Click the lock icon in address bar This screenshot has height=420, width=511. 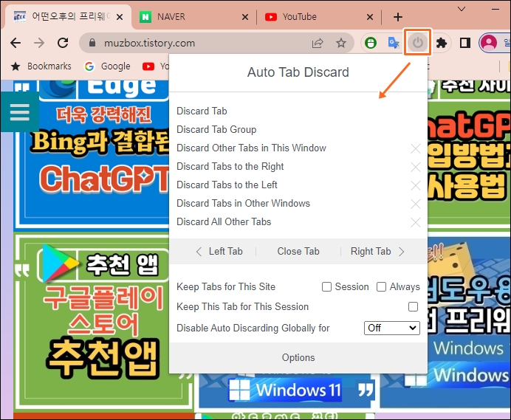92,43
